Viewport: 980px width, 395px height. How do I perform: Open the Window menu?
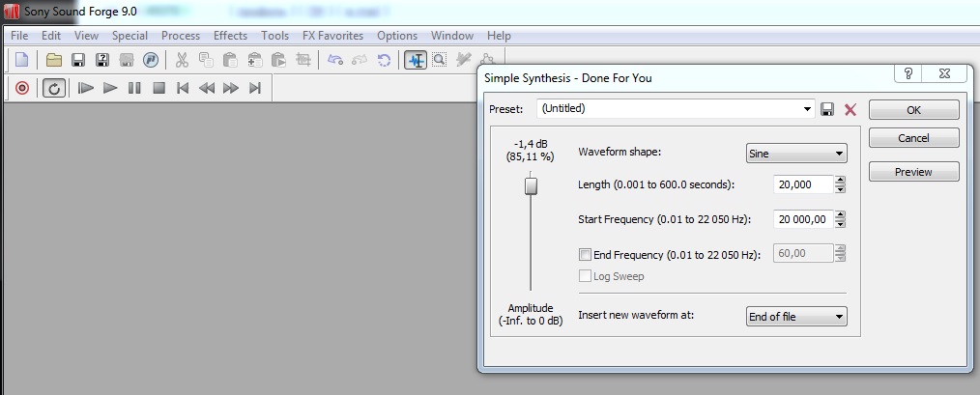(x=452, y=36)
